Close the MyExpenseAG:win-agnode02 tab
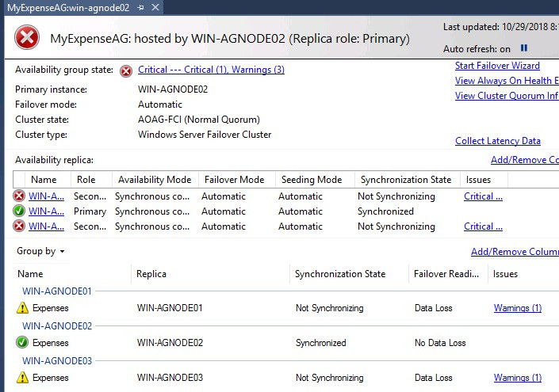This screenshot has height=392, width=559. (155, 6)
